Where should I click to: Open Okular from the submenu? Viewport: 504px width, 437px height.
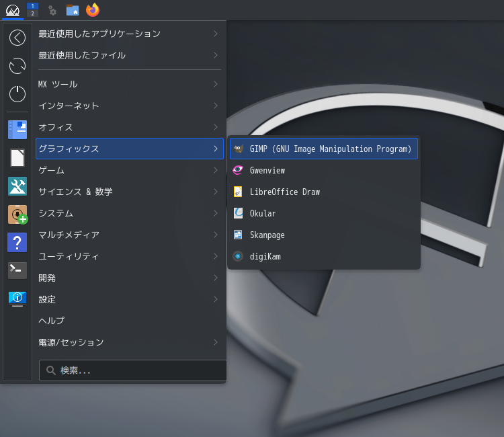pyautogui.click(x=324, y=213)
